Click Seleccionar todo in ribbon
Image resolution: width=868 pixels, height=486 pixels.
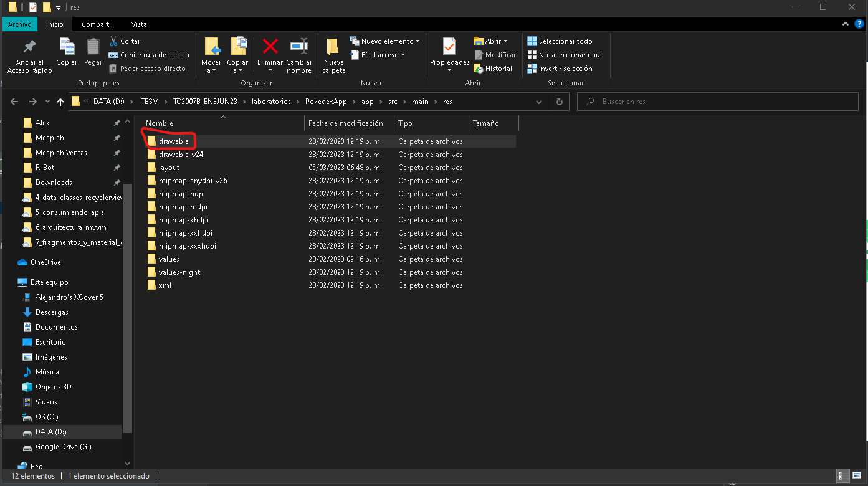coord(565,41)
